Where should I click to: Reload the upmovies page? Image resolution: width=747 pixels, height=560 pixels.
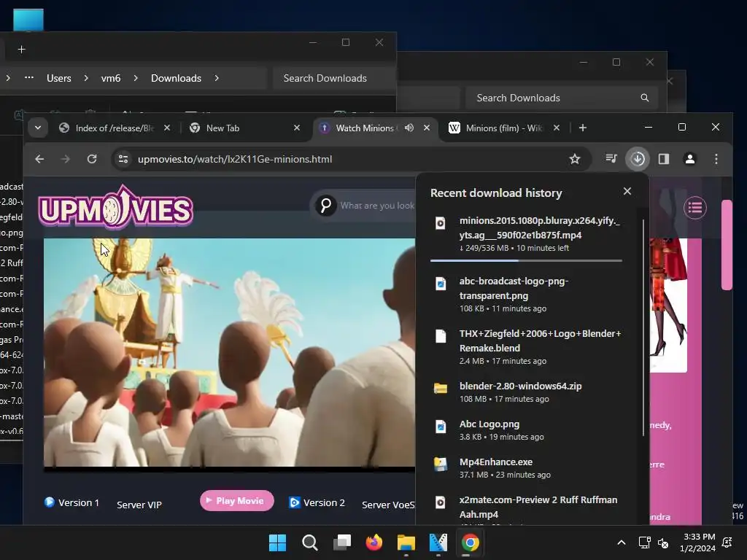click(x=92, y=159)
